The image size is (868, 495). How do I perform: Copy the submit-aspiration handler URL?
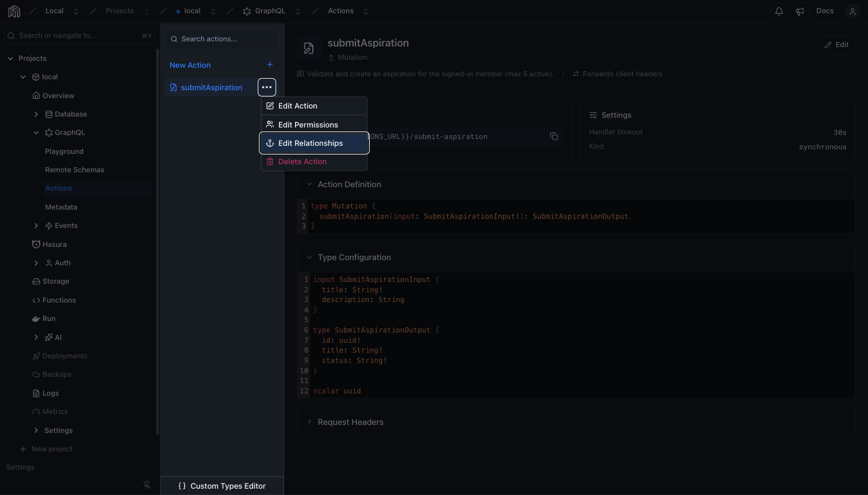[x=554, y=136]
